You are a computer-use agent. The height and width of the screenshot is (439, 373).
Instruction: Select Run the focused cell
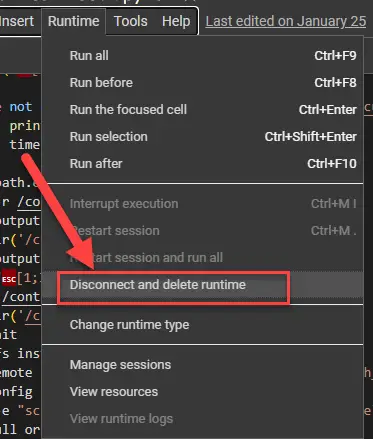[202, 110]
